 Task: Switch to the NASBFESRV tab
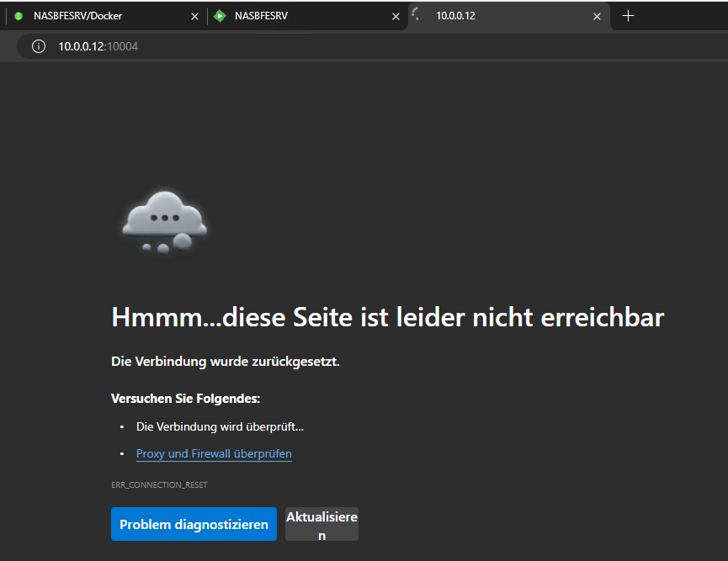[306, 16]
